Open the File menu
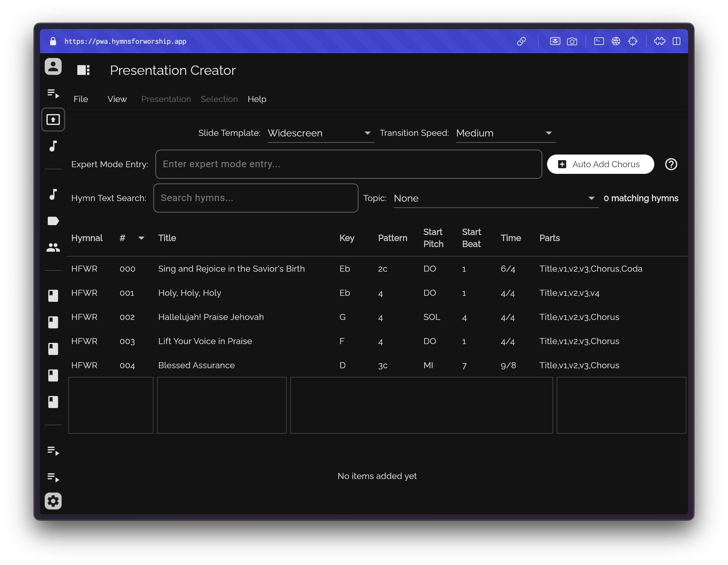This screenshot has width=728, height=565. click(81, 99)
